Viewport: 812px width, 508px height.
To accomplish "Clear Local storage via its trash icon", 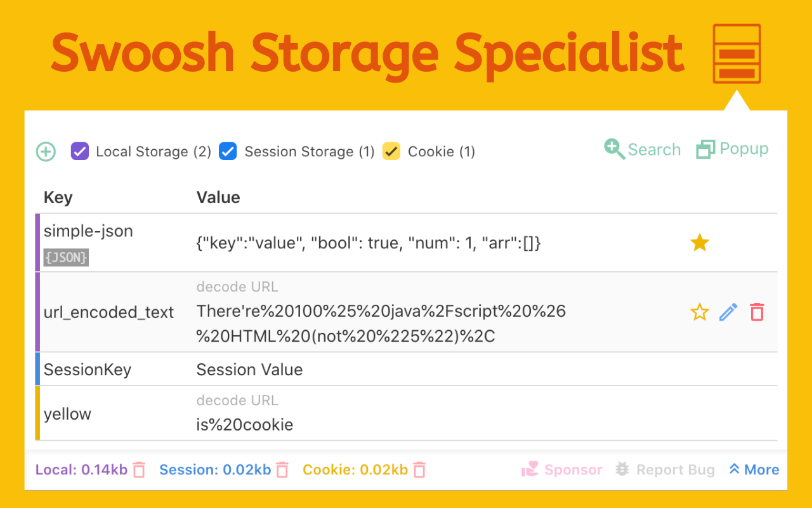I will point(139,469).
